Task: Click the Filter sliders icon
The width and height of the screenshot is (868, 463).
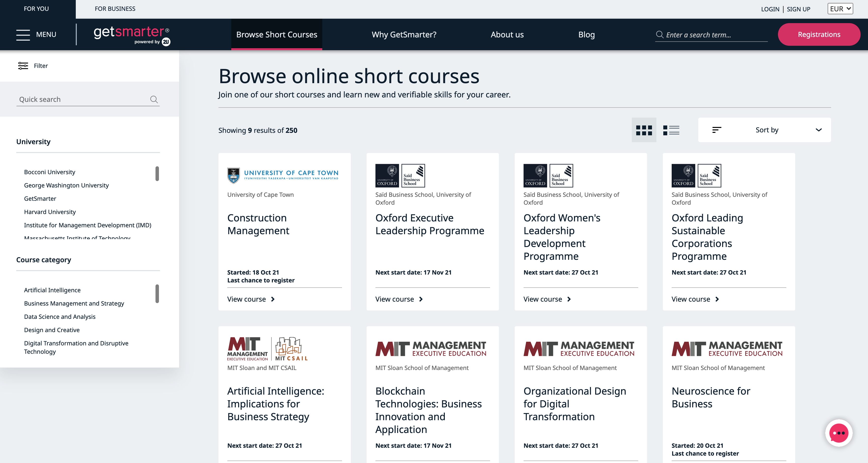Action: tap(23, 66)
